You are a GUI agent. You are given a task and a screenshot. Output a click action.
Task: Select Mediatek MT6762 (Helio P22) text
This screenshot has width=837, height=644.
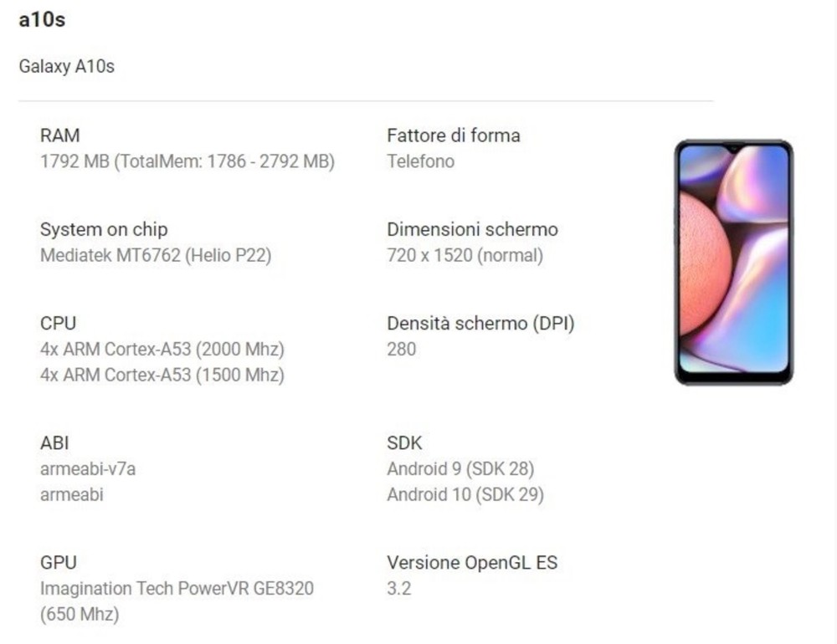pyautogui.click(x=156, y=255)
